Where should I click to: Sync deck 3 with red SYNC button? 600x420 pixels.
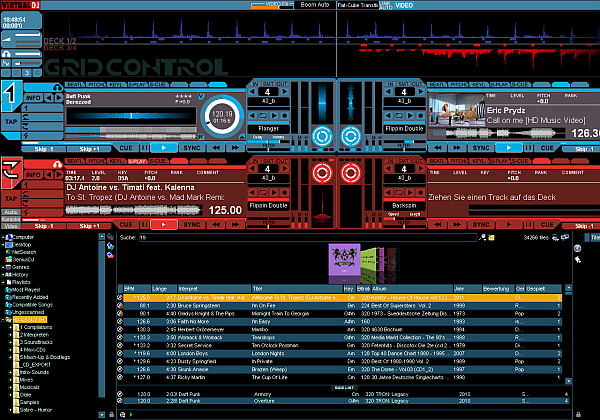pos(192,225)
